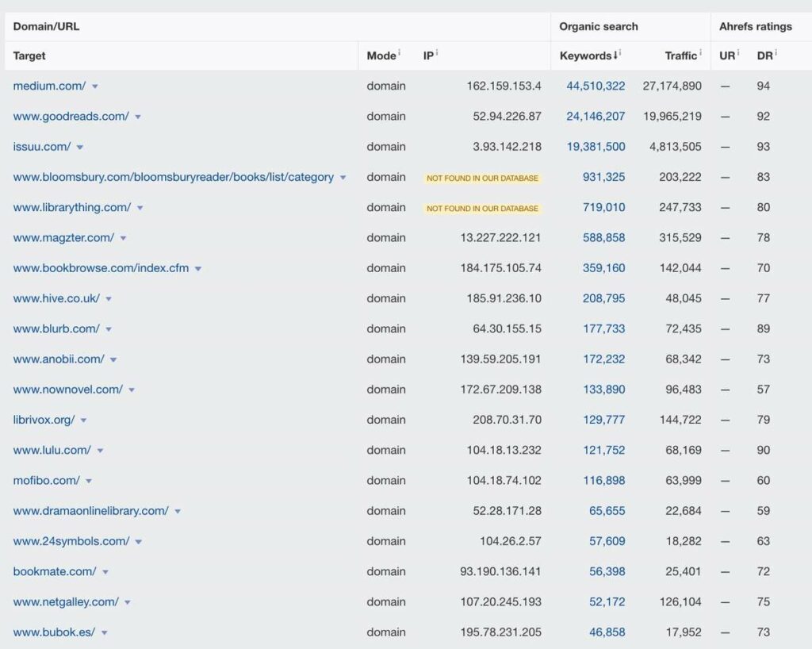Expand the dropdown for www.bloomsbury.com bloomsburyreader URL

(343, 178)
